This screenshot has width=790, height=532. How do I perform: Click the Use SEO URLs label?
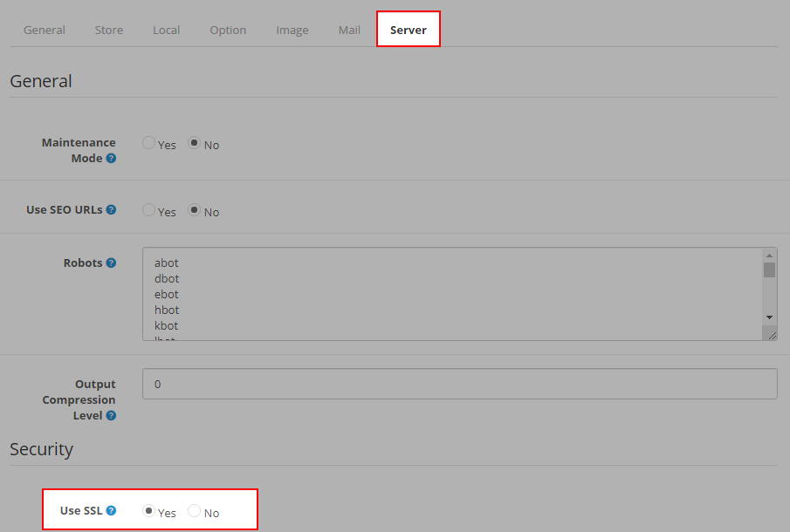click(64, 209)
